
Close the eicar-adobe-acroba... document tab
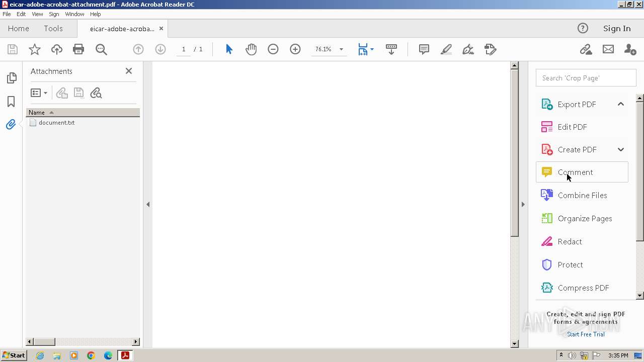tap(161, 29)
